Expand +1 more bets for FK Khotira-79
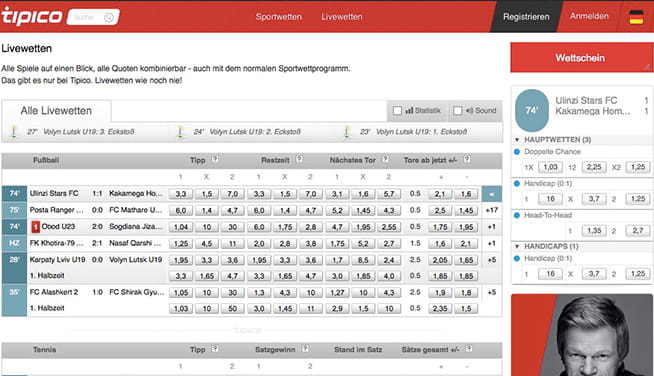The width and height of the screenshot is (654, 376). tap(492, 243)
